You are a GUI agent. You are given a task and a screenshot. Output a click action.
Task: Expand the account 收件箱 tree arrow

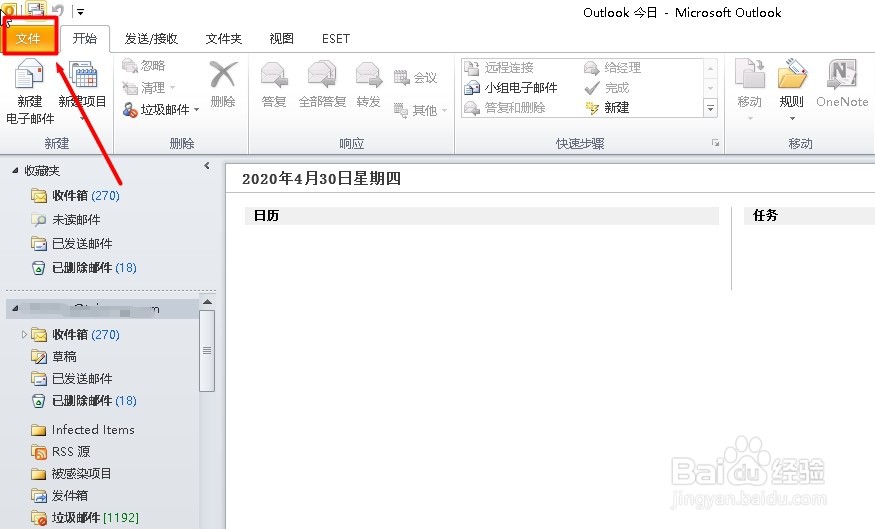point(24,334)
